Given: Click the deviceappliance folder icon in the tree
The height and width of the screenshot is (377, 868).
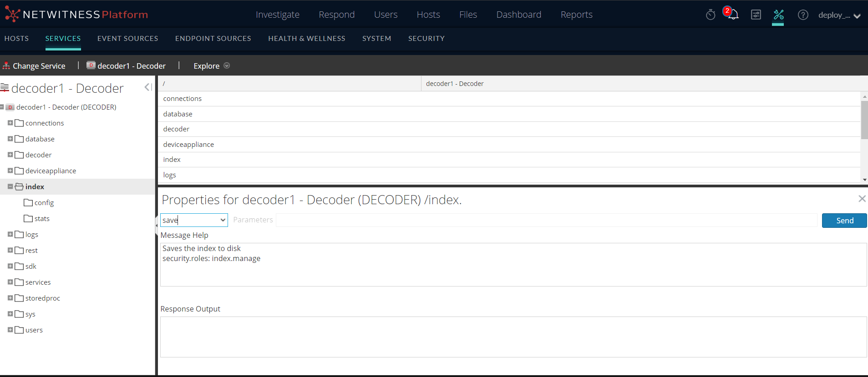Looking at the screenshot, I should (19, 171).
